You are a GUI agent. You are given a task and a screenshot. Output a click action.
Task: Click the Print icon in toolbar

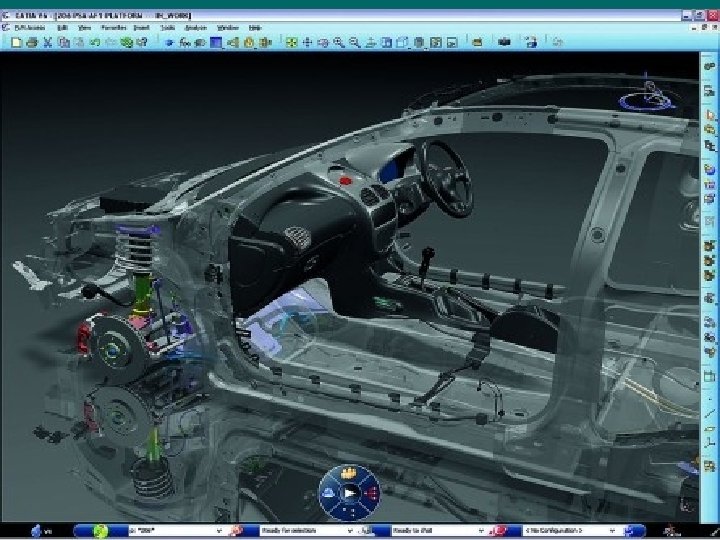click(32, 43)
